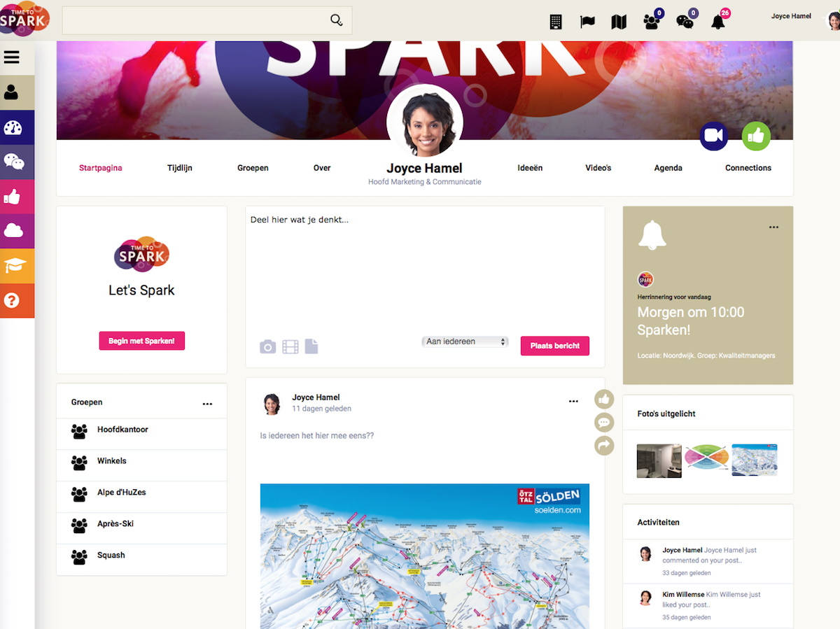The height and width of the screenshot is (629, 840).
Task: Click the green thumbs-up profile button
Action: tap(756, 136)
